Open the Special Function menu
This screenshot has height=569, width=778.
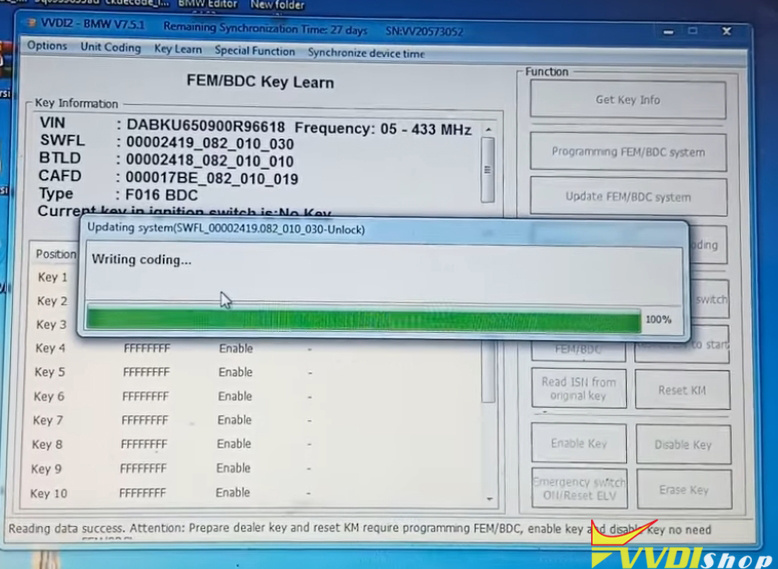coord(255,51)
